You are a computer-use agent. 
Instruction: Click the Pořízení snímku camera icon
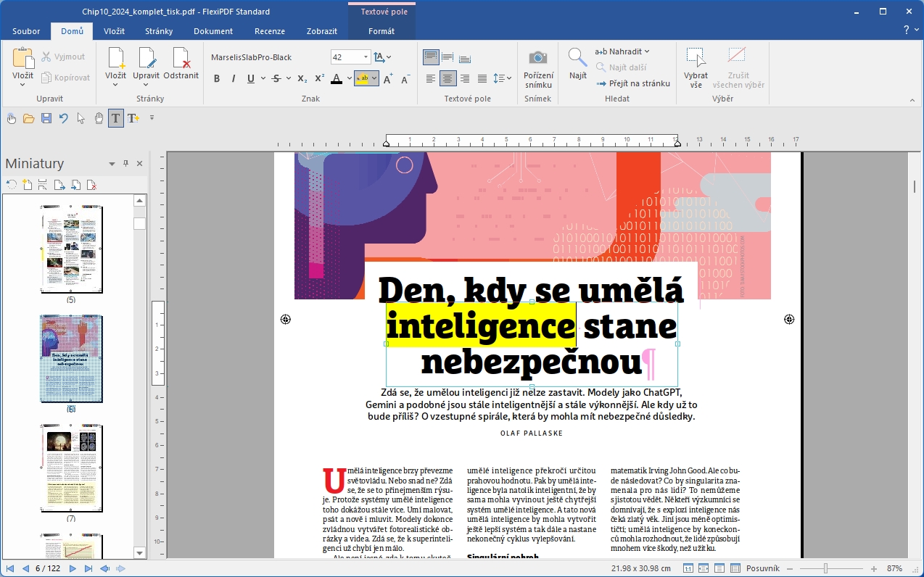tap(537, 57)
